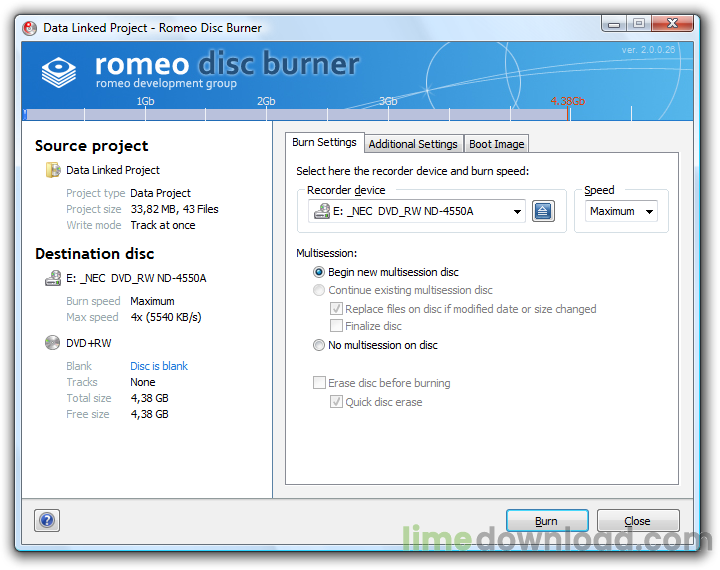
Task: Click the DVD+RW disc icon
Action: tap(52, 343)
